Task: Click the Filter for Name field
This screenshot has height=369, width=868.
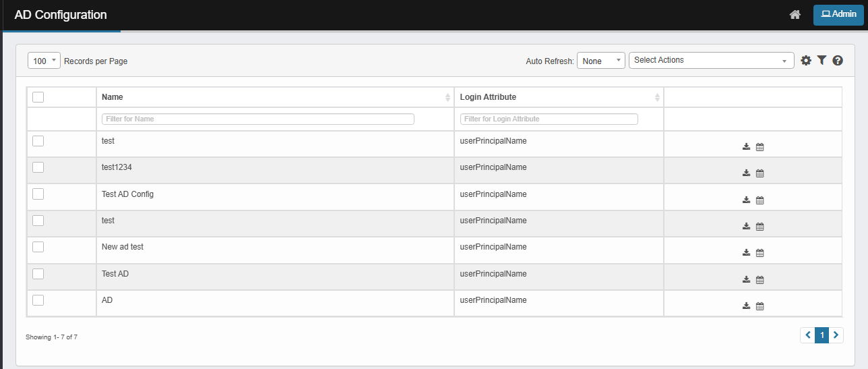Action: pyautogui.click(x=257, y=119)
